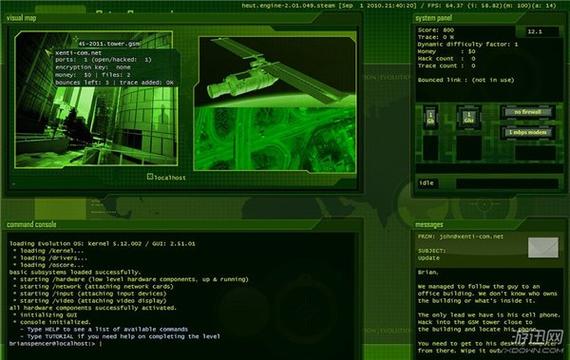Focus the command console prompt line
Image resolution: width=570 pixels, height=360 pixels.
[56, 344]
